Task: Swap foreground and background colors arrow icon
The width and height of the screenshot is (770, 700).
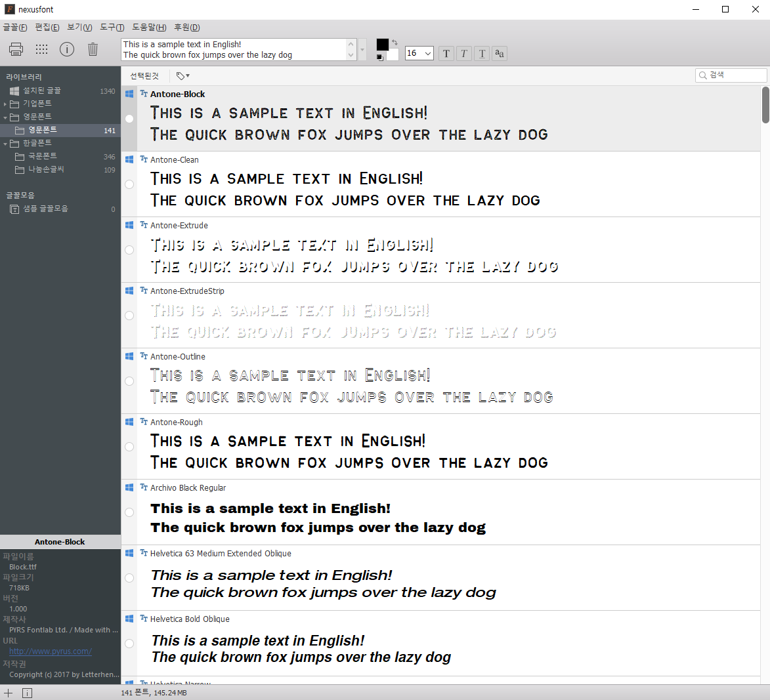Action: click(x=395, y=43)
